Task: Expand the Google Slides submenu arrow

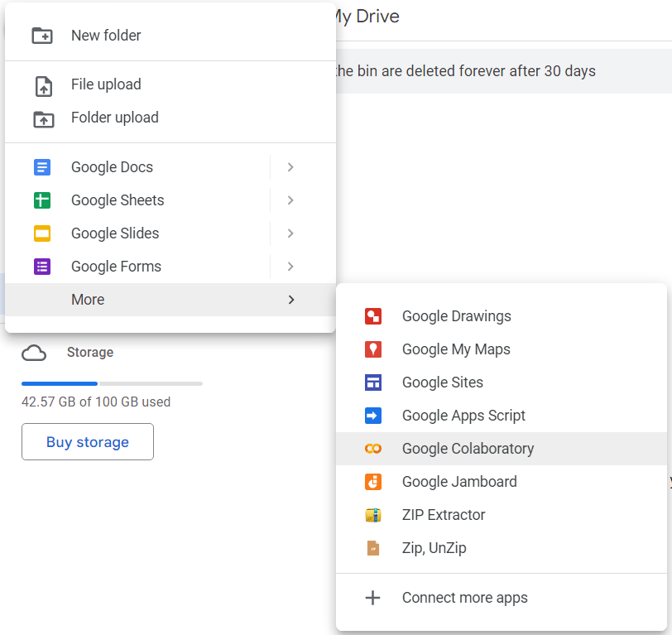Action: 290,233
